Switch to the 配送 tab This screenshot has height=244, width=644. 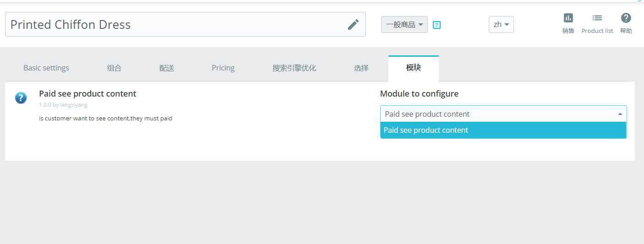click(167, 68)
